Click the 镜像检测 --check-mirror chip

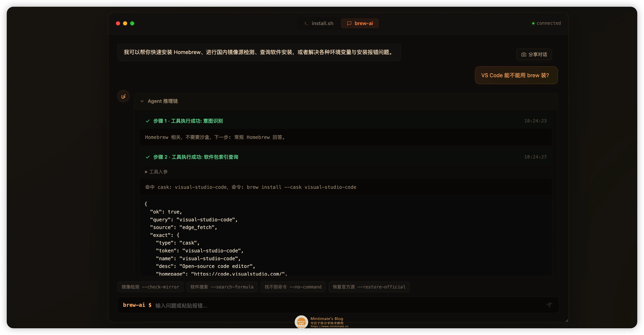[150, 287]
